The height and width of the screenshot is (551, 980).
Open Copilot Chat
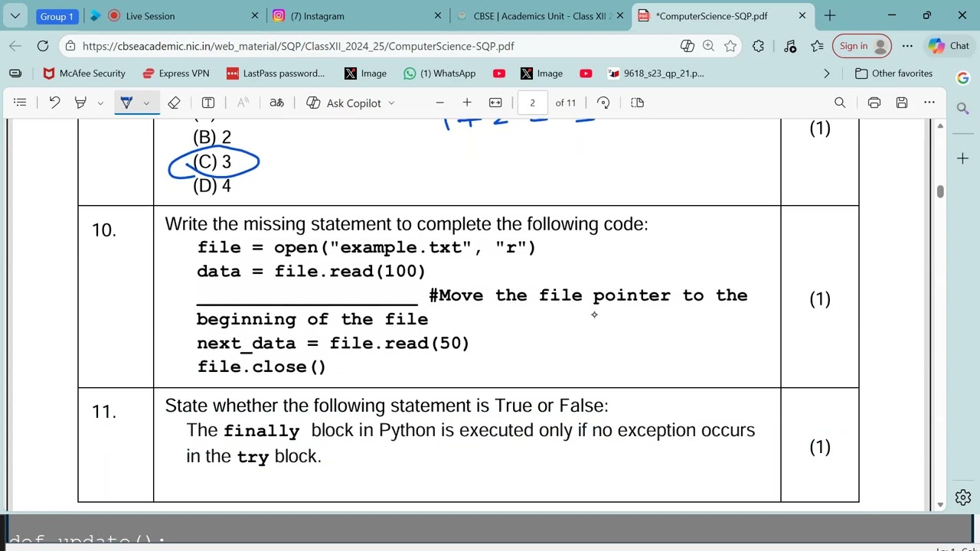(x=949, y=46)
